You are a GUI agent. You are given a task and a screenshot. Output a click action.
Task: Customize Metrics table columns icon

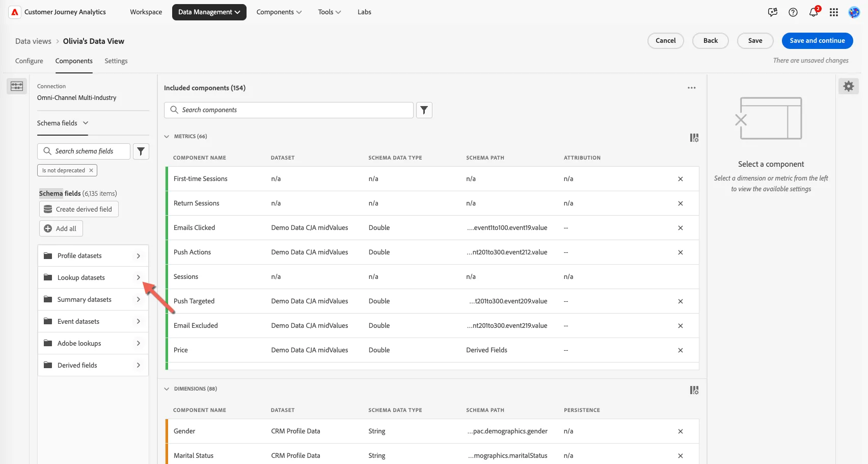point(694,138)
